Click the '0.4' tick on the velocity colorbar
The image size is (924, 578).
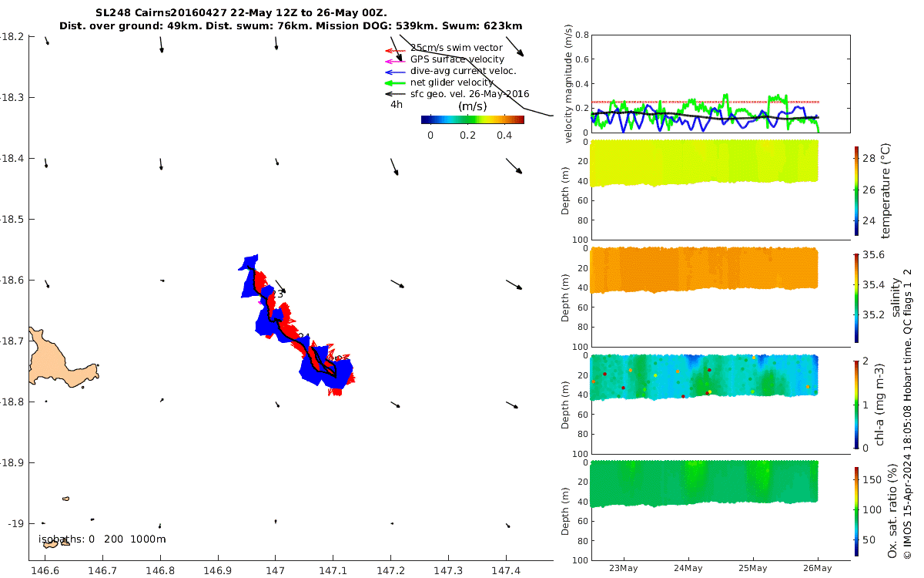click(504, 135)
